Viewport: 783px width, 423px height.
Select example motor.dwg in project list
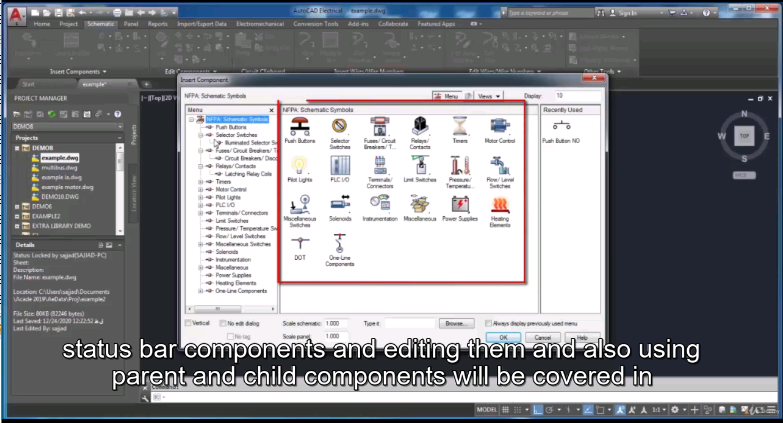coord(67,187)
